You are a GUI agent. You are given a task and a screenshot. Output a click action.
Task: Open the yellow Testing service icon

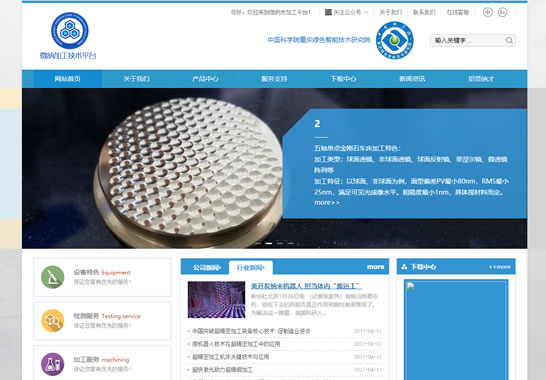click(x=53, y=321)
